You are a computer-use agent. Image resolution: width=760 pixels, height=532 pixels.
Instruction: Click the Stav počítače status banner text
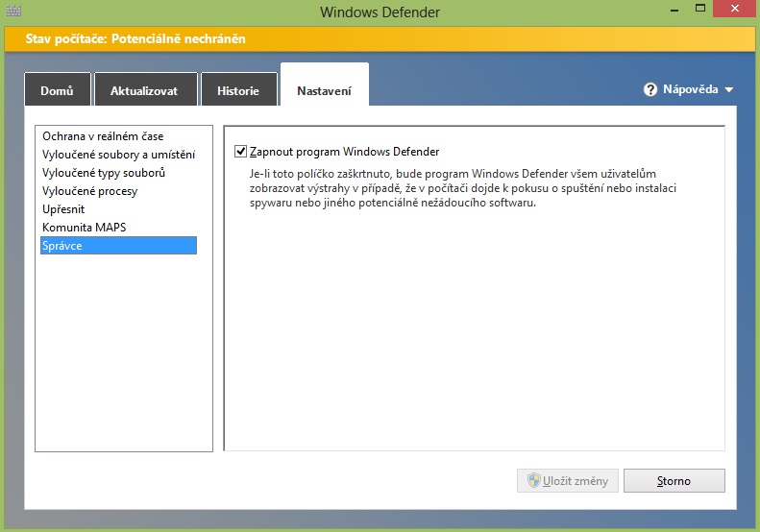pos(135,38)
